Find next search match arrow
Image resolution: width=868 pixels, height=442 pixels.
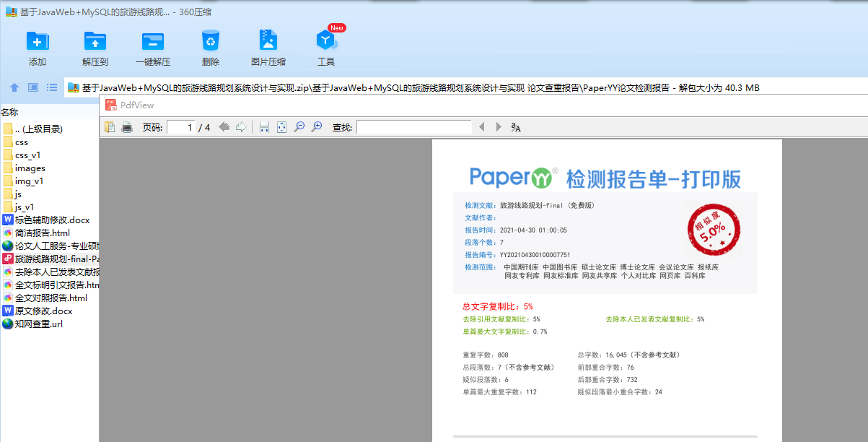[498, 127]
